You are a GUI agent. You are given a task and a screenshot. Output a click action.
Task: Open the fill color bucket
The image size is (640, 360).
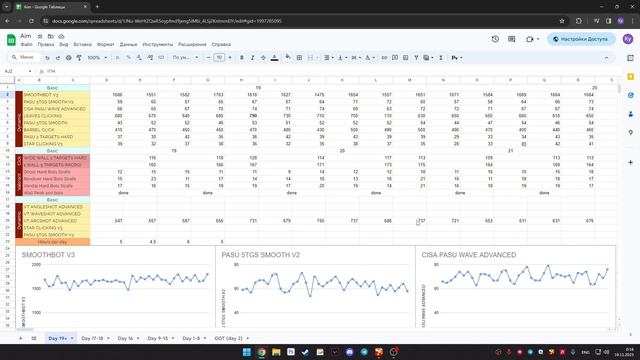coord(288,58)
